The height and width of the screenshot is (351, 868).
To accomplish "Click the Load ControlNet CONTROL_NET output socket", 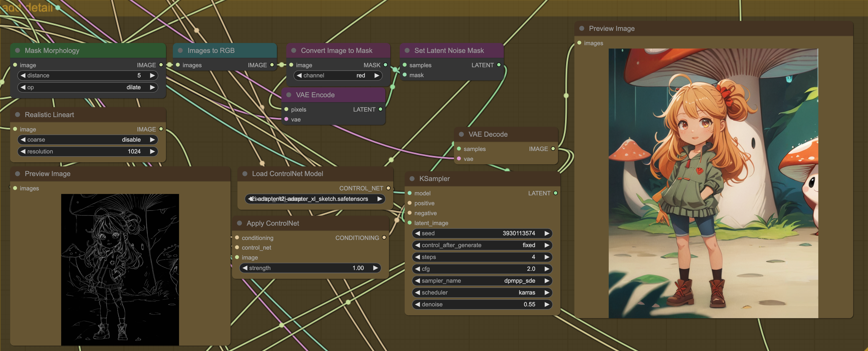I will click(x=388, y=188).
